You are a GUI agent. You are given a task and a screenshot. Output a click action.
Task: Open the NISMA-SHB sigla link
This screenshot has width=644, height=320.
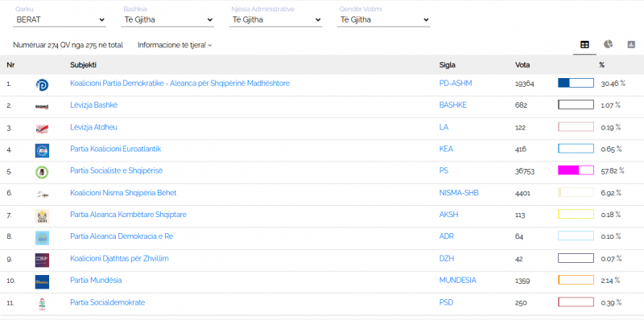point(459,192)
